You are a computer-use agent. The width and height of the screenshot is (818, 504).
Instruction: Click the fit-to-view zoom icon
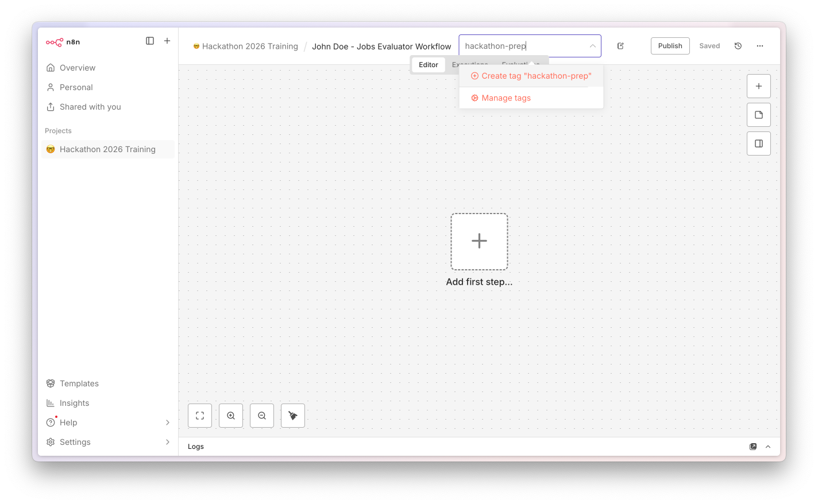click(200, 416)
